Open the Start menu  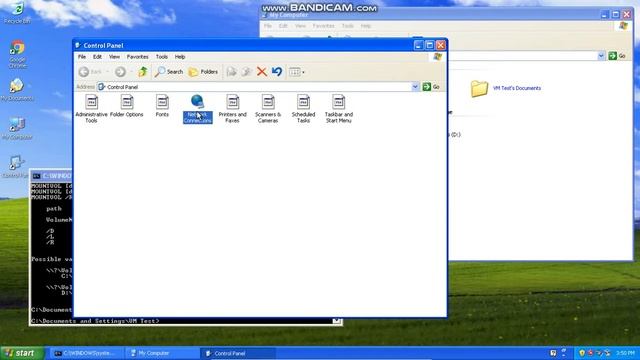(21, 353)
